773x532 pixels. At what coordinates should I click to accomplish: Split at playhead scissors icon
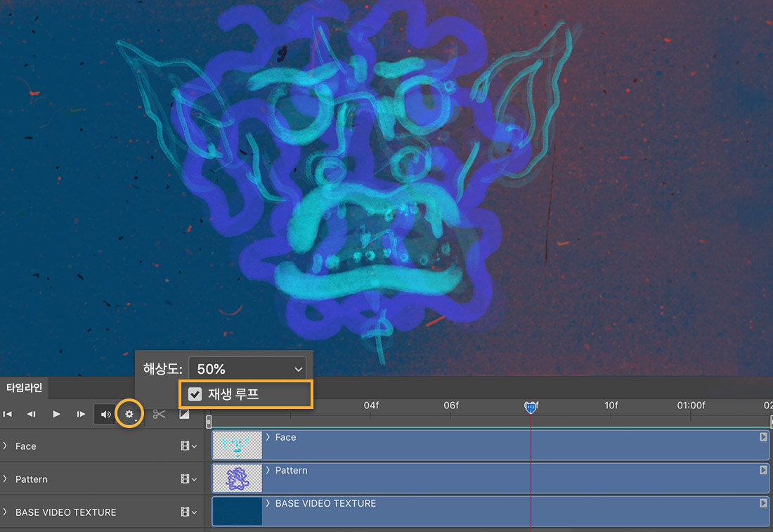(x=160, y=414)
